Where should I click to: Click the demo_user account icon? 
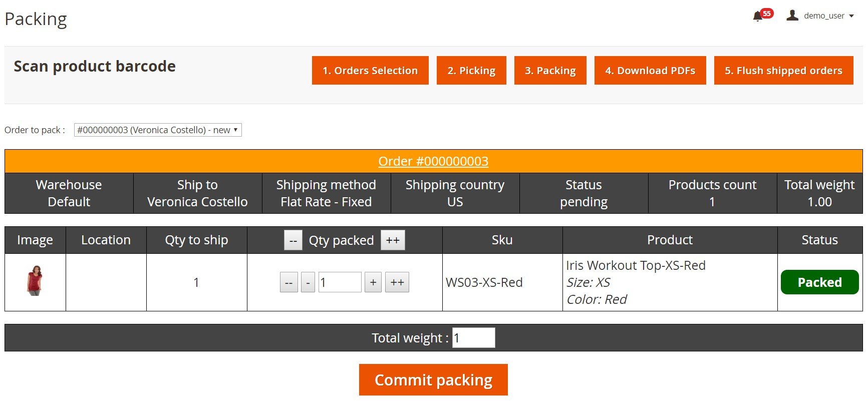(792, 16)
